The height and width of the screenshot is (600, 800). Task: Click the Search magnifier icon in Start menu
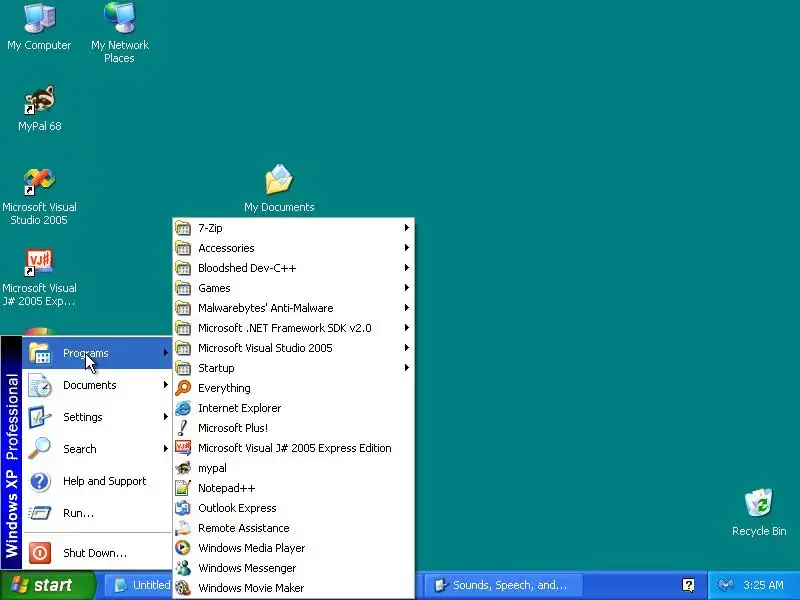40,448
